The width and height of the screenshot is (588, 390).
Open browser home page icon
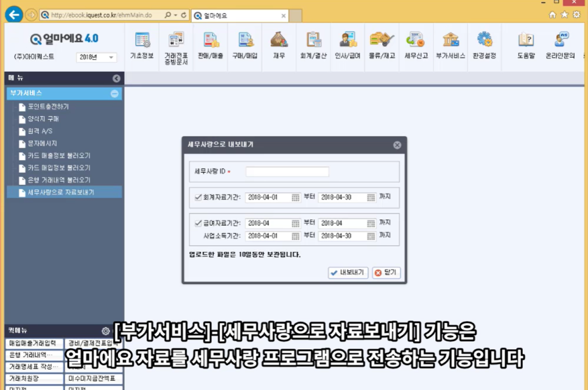point(552,15)
